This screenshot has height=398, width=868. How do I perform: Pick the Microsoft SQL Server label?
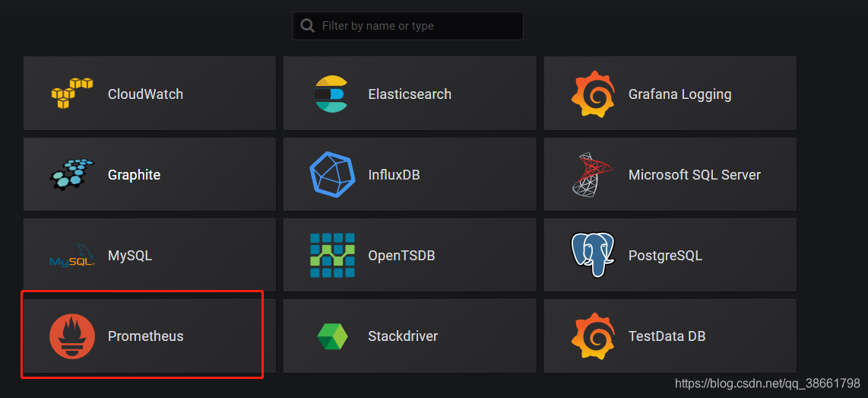coord(695,175)
